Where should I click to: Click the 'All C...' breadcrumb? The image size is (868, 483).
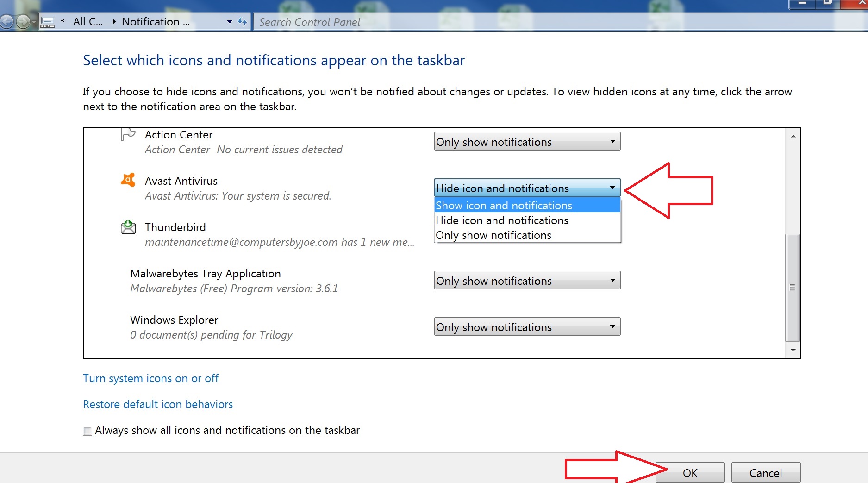88,22
